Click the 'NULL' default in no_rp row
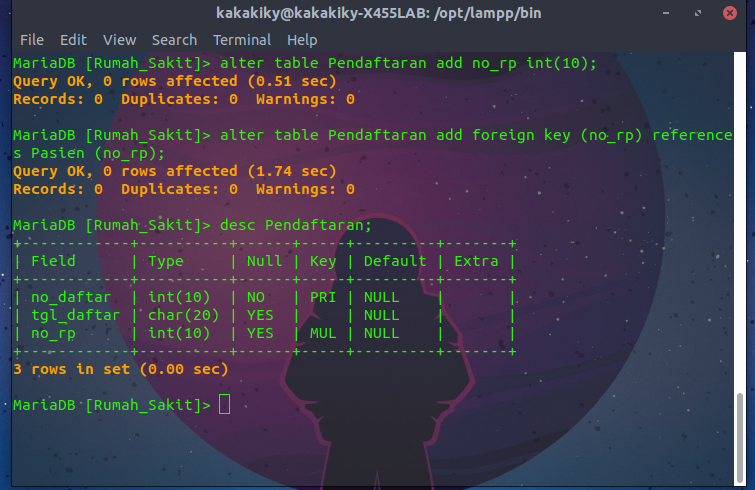Viewport: 755px width, 490px height. (x=381, y=334)
